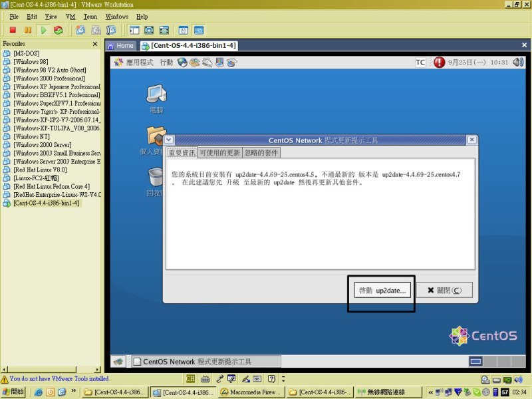Open the Team menu
Screen dimensions: 532x399
[x=90, y=16]
